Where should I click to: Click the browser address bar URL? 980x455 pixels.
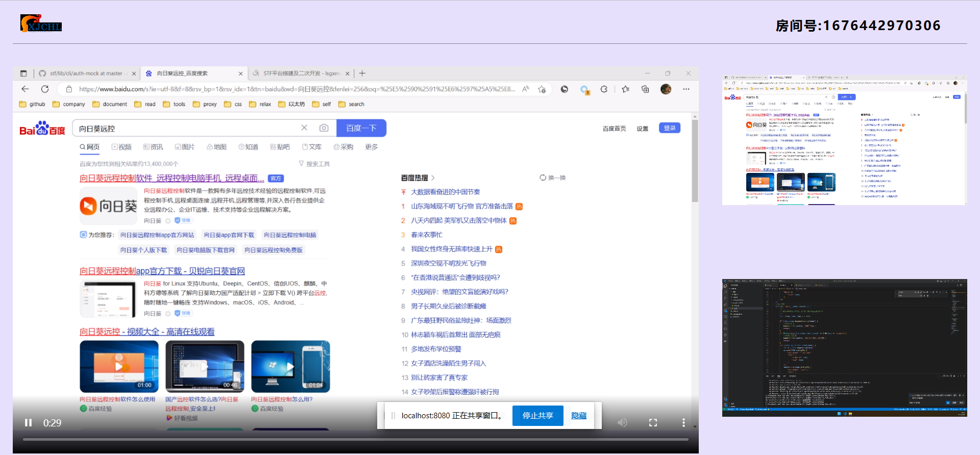coord(297,89)
